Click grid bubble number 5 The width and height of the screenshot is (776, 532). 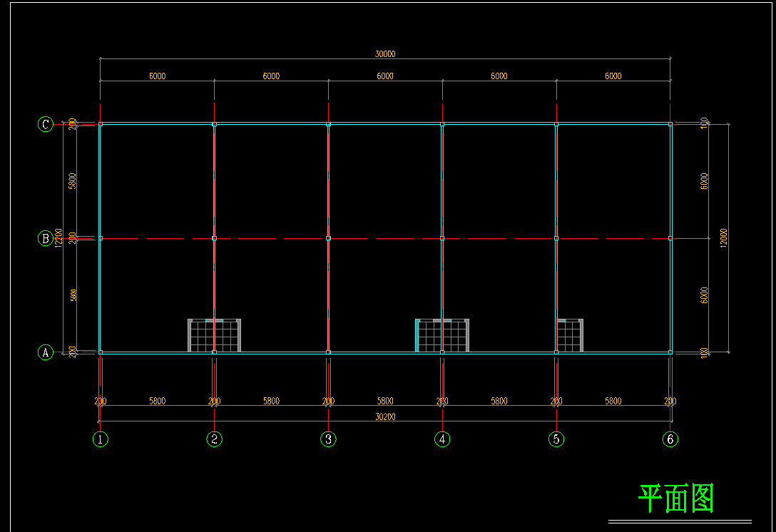click(556, 439)
